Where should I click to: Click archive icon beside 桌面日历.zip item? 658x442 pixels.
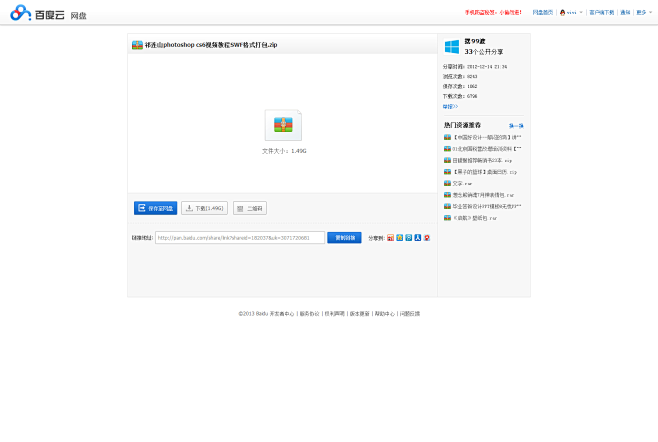coord(447,172)
